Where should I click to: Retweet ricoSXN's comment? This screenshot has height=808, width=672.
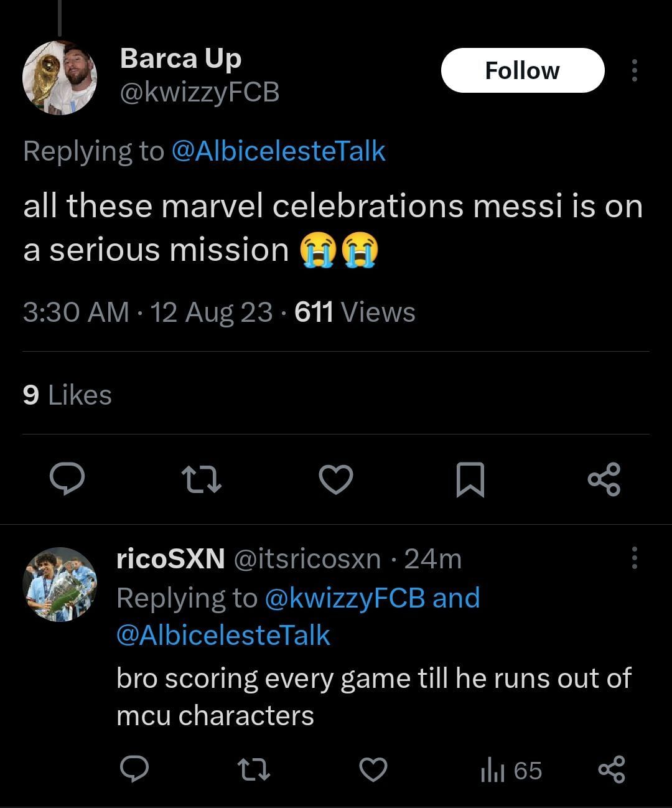click(254, 770)
